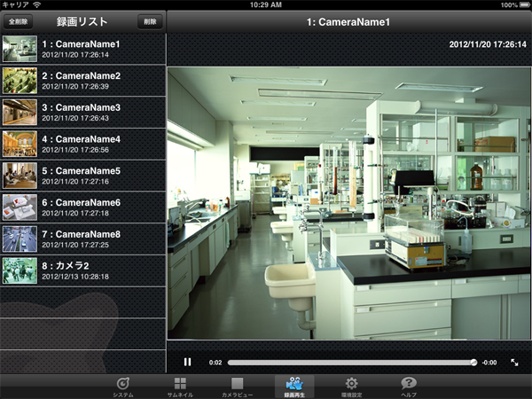Choose the 5 : CameraName5 recording
Image resolution: width=532 pixels, height=399 pixels.
(82, 176)
